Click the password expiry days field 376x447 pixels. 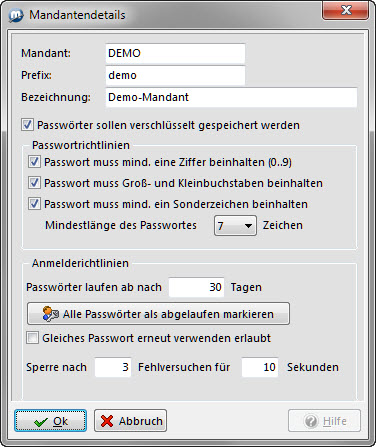[197, 287]
